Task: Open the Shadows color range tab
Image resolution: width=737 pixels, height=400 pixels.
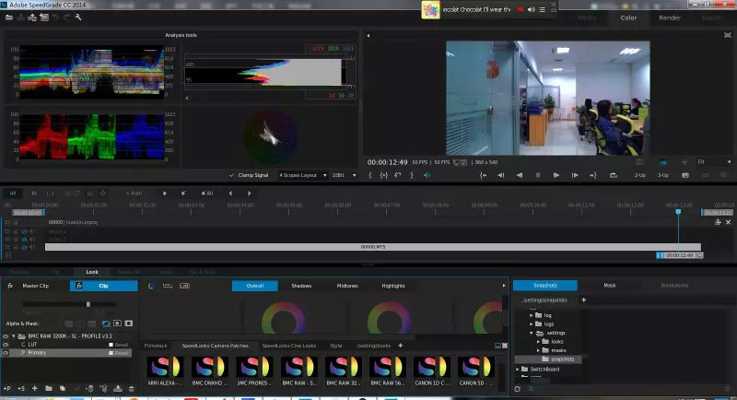Action: point(301,286)
